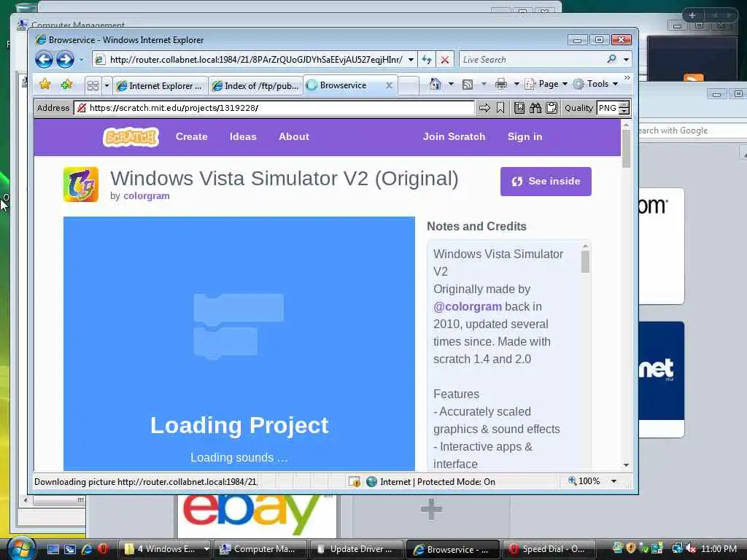The image size is (747, 560).
Task: Open the zoom level 100% dropdown
Action: tap(614, 481)
